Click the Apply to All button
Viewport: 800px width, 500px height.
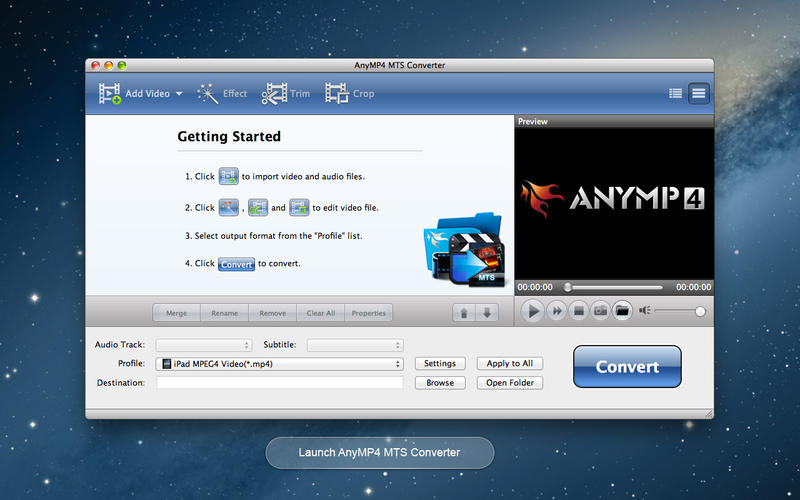pos(510,363)
